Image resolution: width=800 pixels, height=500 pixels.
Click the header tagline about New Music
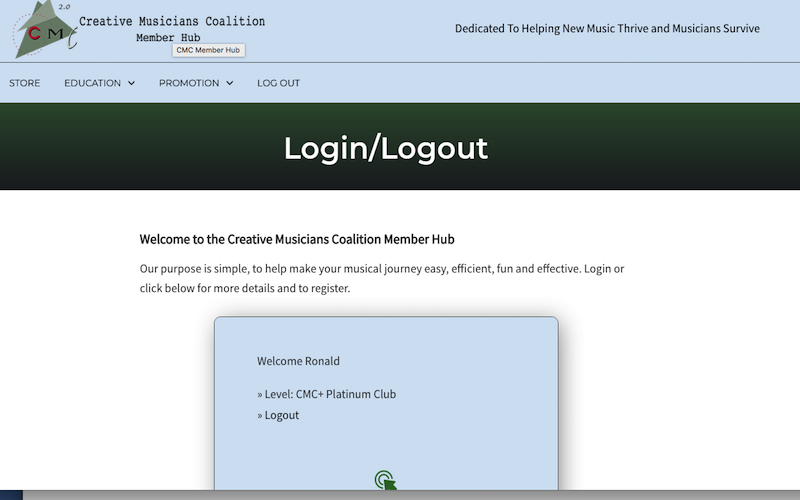coord(607,29)
